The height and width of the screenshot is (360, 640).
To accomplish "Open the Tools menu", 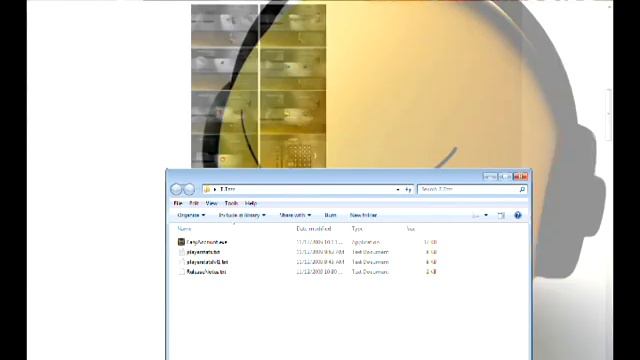I will coord(231,203).
